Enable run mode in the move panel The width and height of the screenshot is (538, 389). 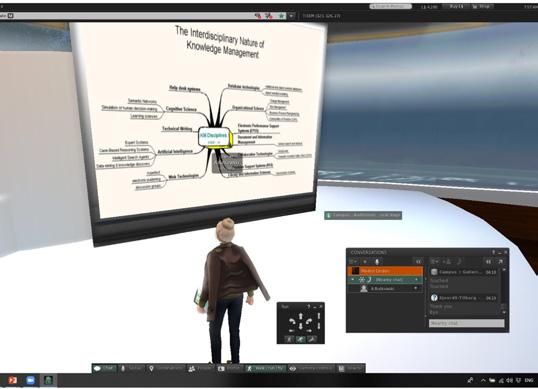(x=300, y=339)
